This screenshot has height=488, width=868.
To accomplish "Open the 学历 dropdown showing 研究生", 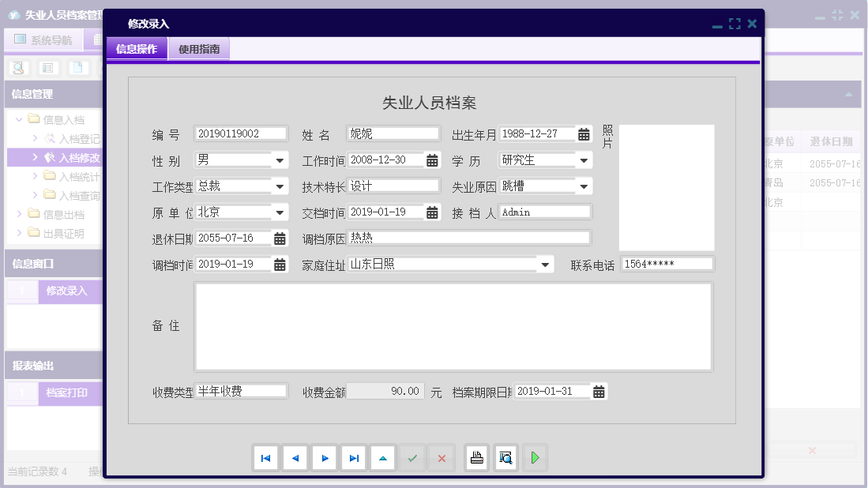I will [x=582, y=160].
